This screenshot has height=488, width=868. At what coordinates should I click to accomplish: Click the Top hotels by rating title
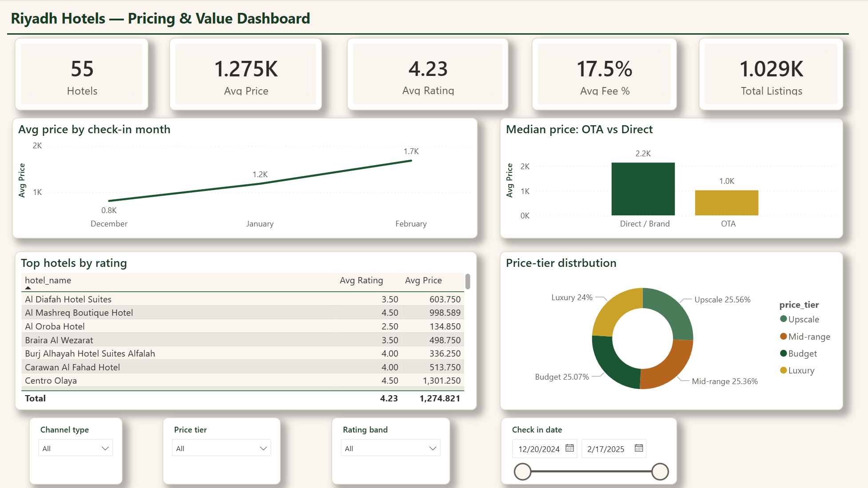click(x=74, y=263)
